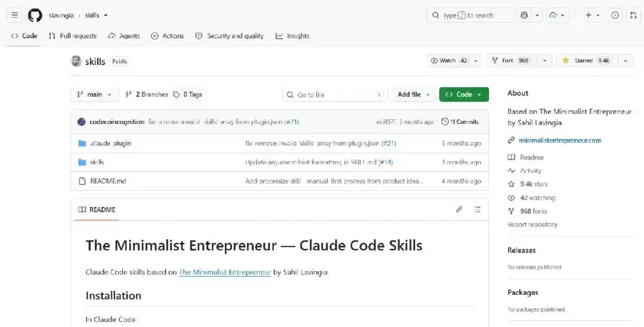Edit README with the pencil icon
The image size is (644, 327).
point(459,209)
